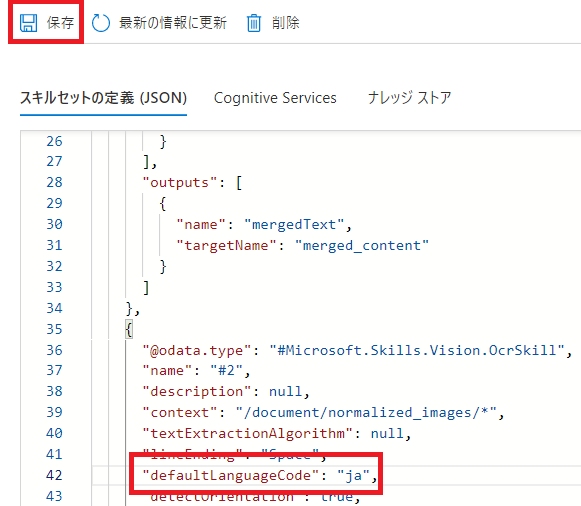Click the refresh circular arrow icon
Screen dimensions: 581x506
[101, 23]
